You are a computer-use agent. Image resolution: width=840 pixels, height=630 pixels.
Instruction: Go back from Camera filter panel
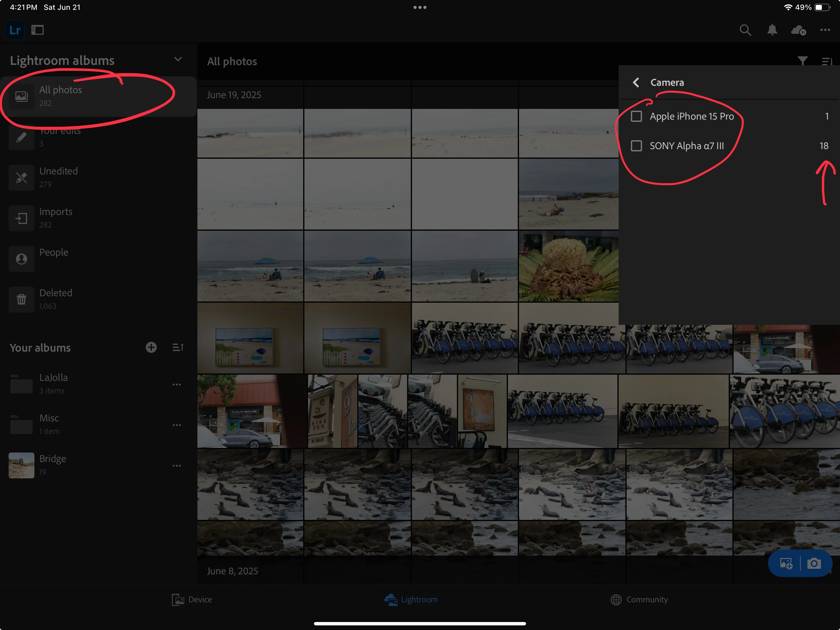coord(636,82)
